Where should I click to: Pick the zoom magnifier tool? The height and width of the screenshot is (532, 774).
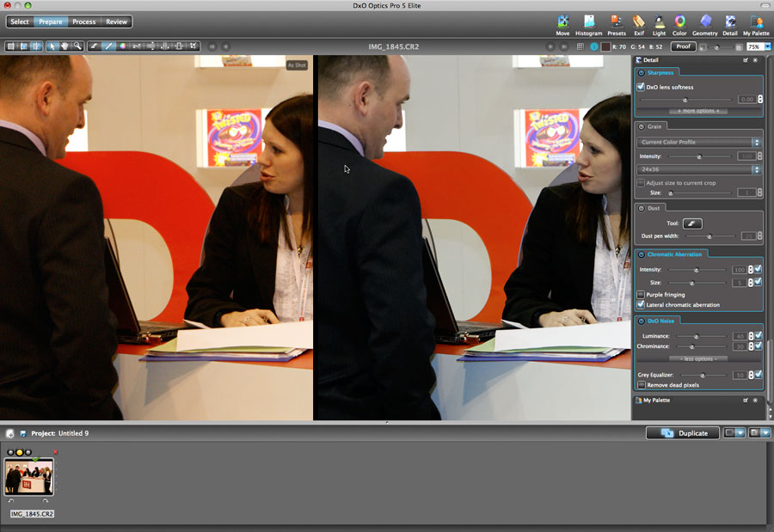tap(77, 46)
